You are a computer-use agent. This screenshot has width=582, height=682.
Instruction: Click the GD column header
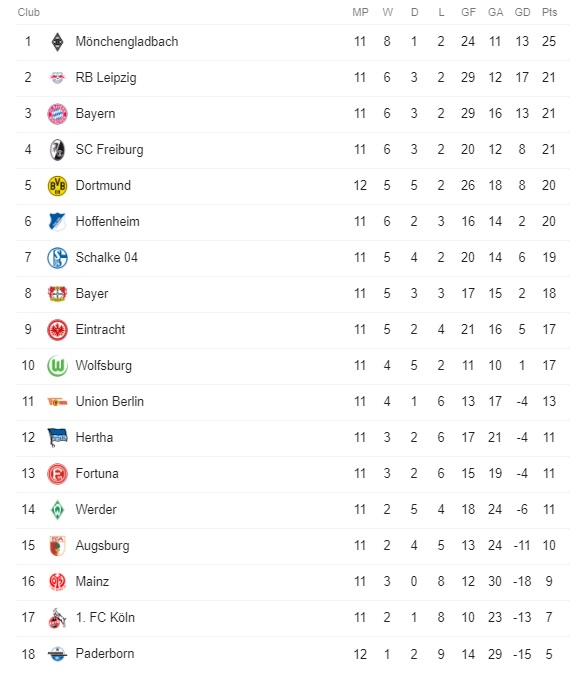tap(522, 12)
